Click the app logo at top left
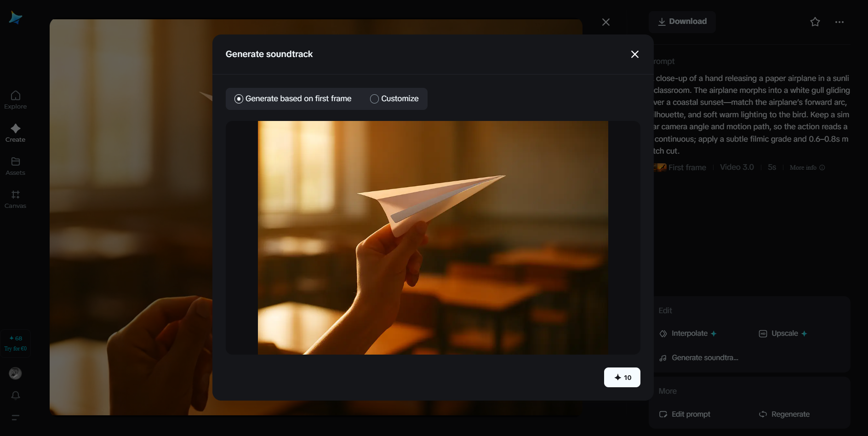 point(15,17)
